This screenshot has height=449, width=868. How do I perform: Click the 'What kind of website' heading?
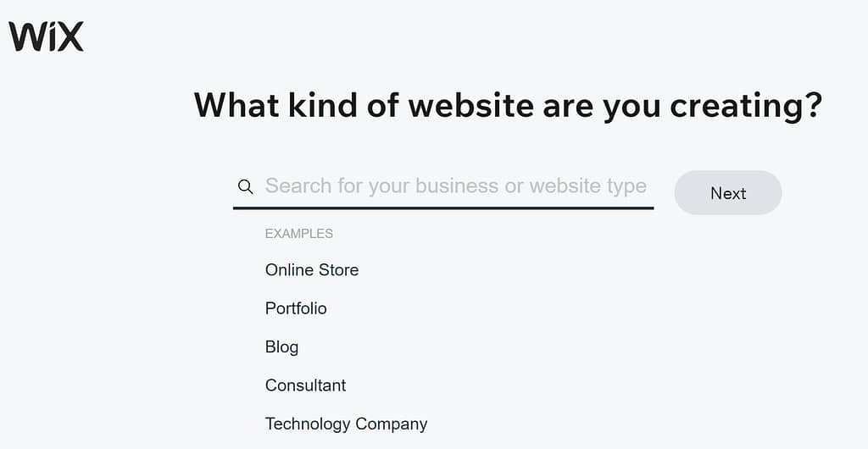point(509,105)
